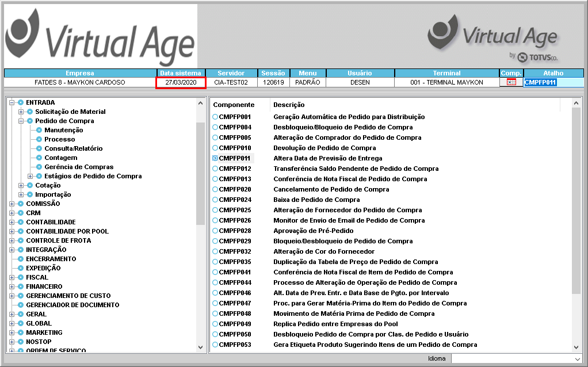Collapse the Pedido de Compra node
The width and height of the screenshot is (588, 367).
point(21,121)
